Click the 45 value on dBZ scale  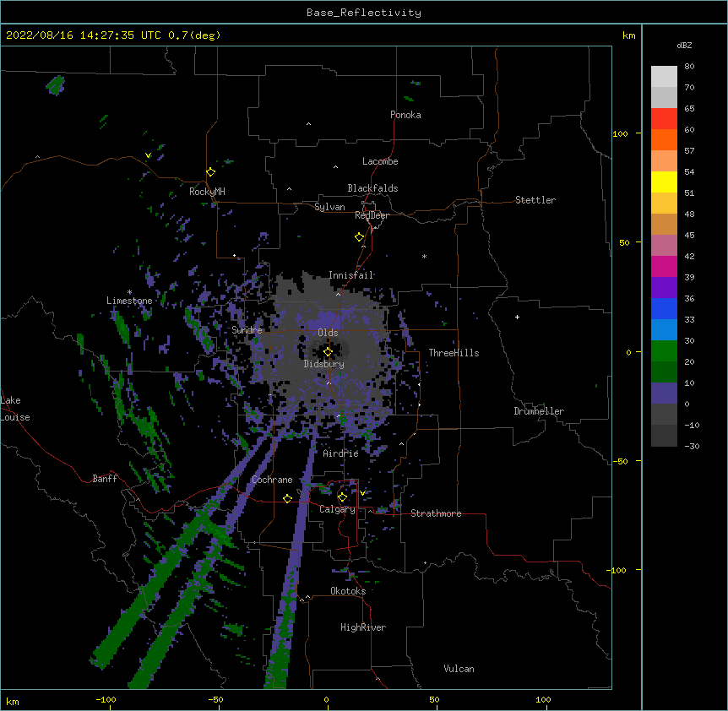[689, 236]
